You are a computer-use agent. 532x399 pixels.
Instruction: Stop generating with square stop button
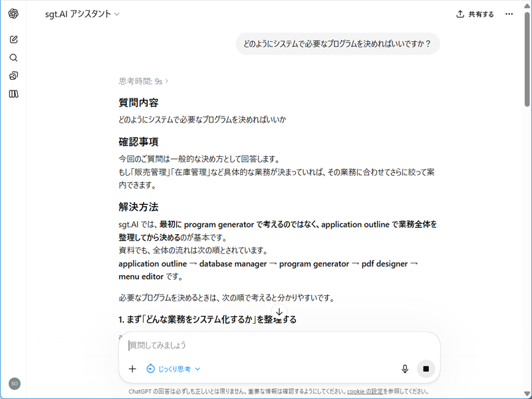(x=426, y=369)
